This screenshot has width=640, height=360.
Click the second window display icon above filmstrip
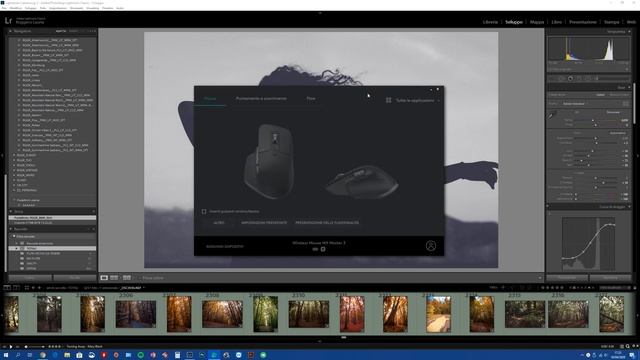click(16, 288)
